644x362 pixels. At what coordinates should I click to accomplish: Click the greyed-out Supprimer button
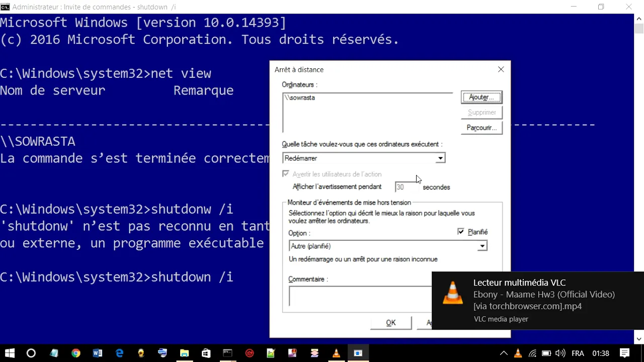click(481, 113)
